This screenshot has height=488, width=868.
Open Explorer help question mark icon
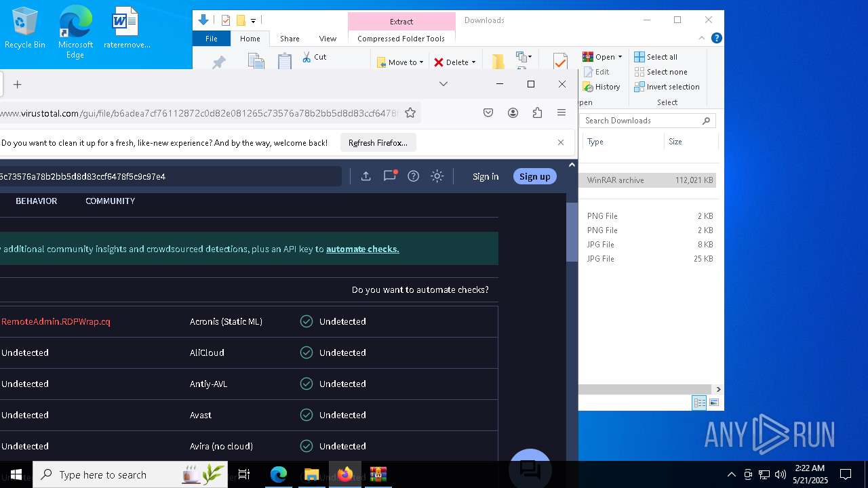pyautogui.click(x=716, y=38)
